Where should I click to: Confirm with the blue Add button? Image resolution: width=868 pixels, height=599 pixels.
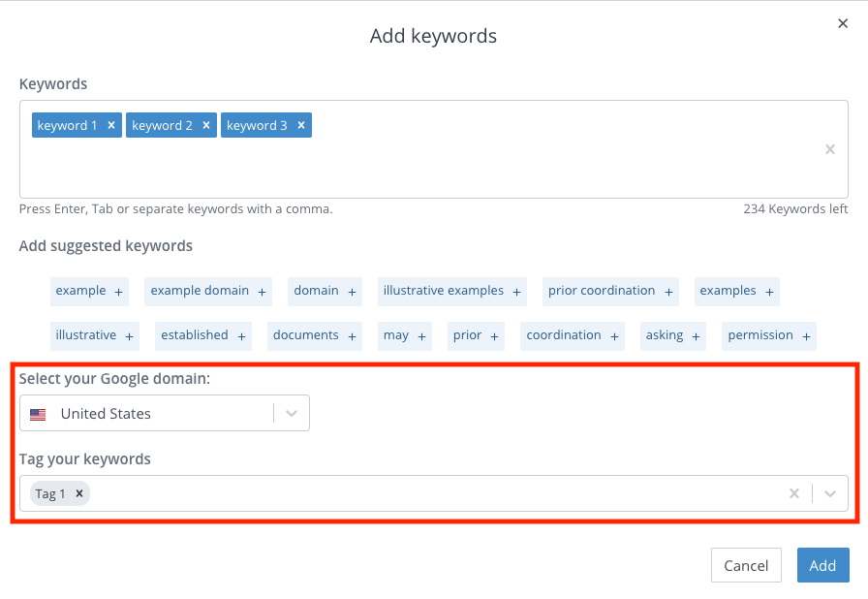[x=823, y=565]
